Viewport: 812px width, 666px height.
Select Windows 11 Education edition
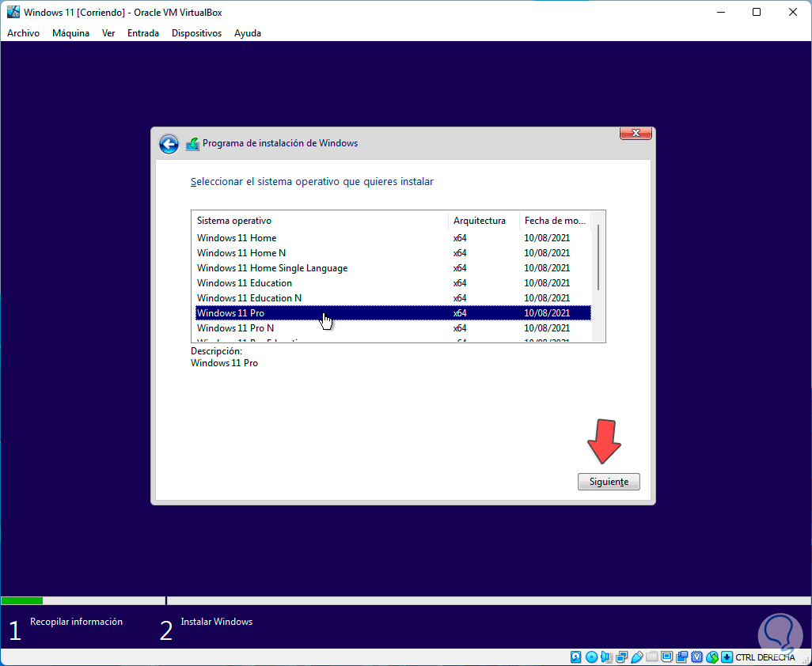[x=393, y=283]
